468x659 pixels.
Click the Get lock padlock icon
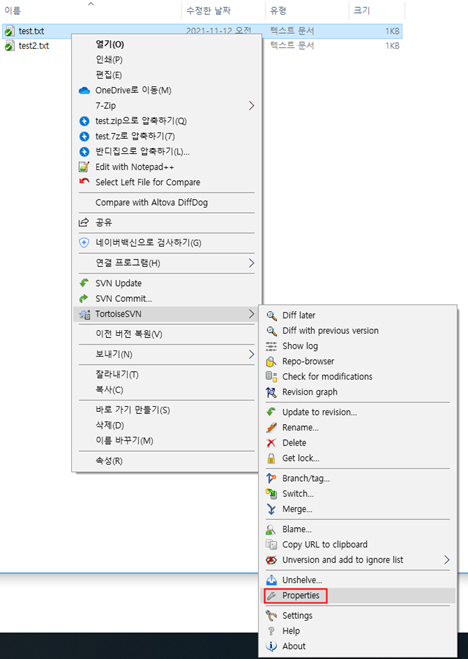(x=271, y=458)
